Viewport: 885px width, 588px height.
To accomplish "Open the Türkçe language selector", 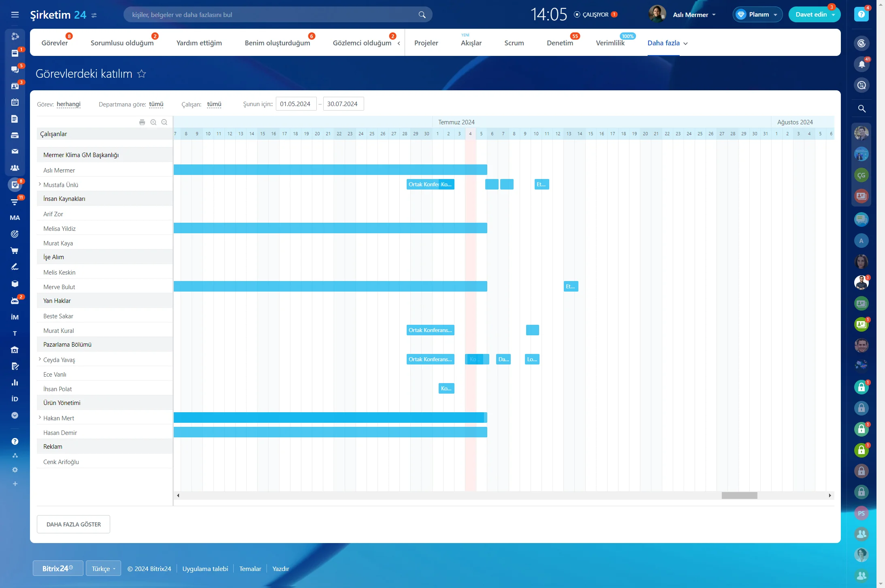I will click(103, 569).
